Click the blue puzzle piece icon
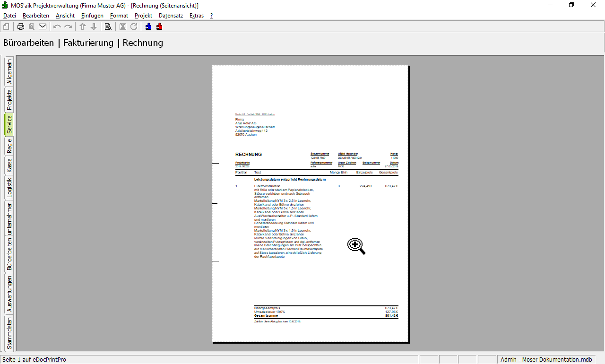605x364 pixels. pyautogui.click(x=148, y=26)
